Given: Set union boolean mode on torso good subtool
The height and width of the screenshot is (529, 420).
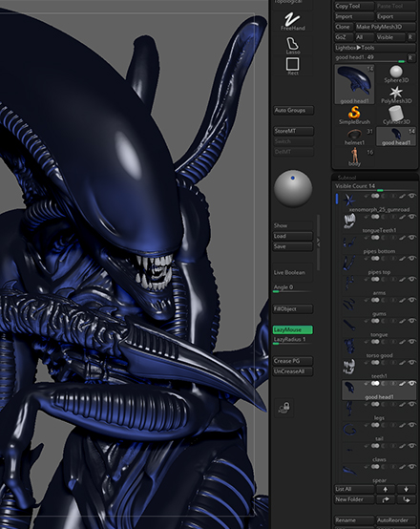Looking at the screenshot, I should (375, 342).
